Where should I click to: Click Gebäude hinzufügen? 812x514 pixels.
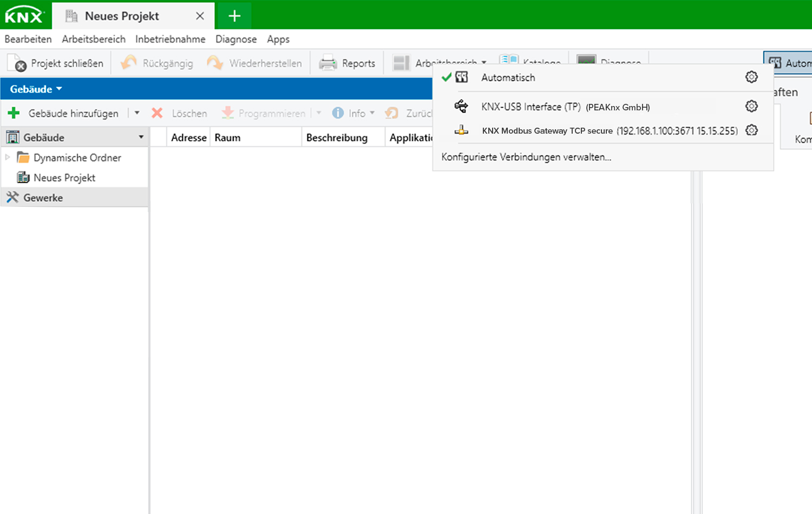pos(63,113)
